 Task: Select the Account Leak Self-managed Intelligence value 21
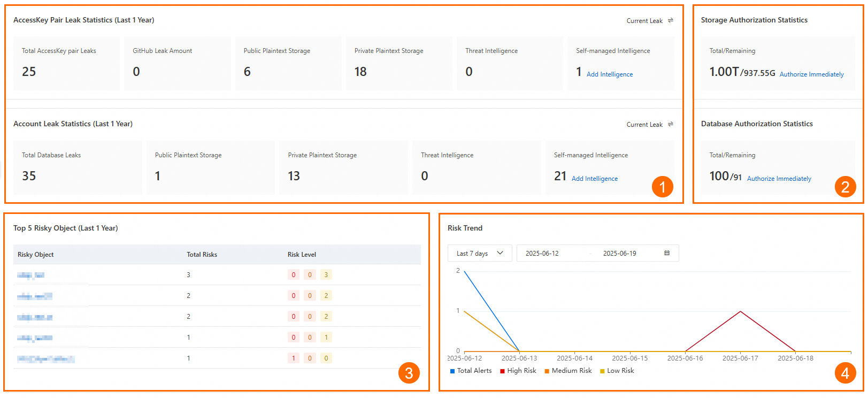pos(560,176)
